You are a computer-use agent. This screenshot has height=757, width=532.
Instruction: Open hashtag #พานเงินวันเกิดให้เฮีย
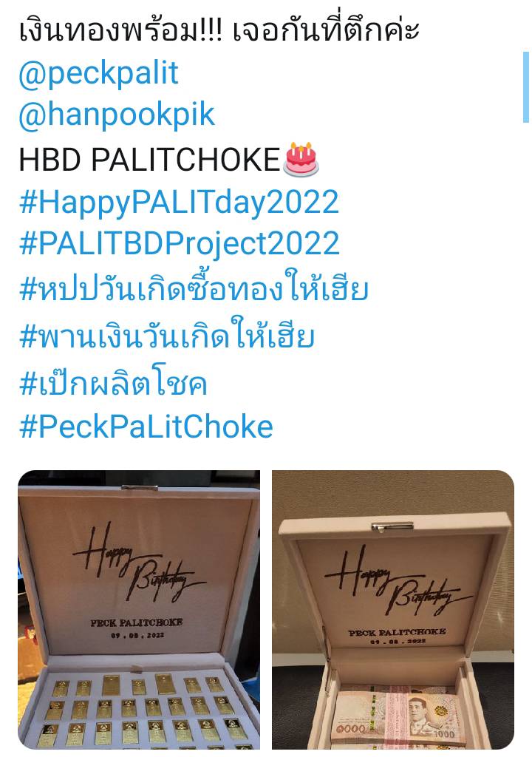(x=167, y=335)
